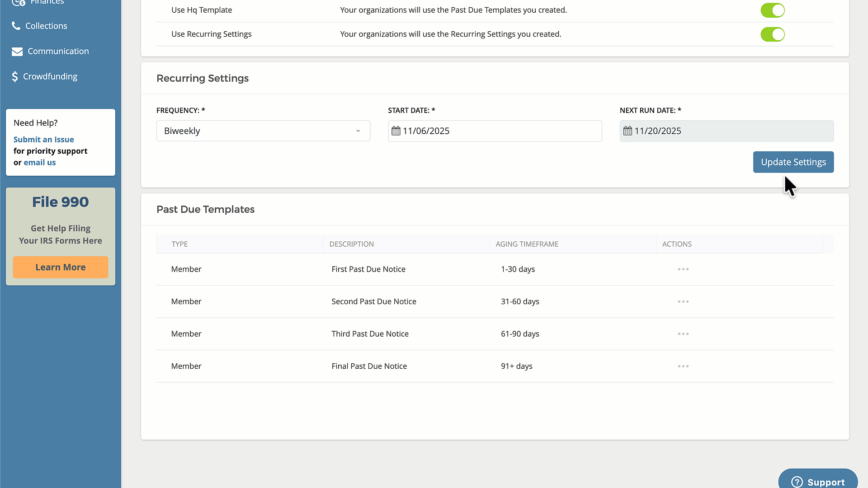Open actions for Second Past Due Notice
This screenshot has height=488, width=868.
[x=683, y=301]
